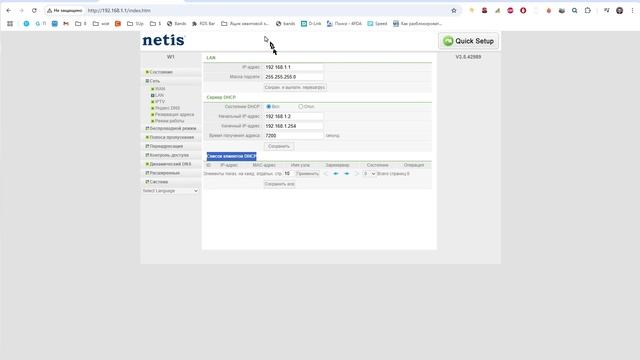Click the magnifier extension icon in toolbar
This screenshot has height=360, width=640.
coord(575,11)
